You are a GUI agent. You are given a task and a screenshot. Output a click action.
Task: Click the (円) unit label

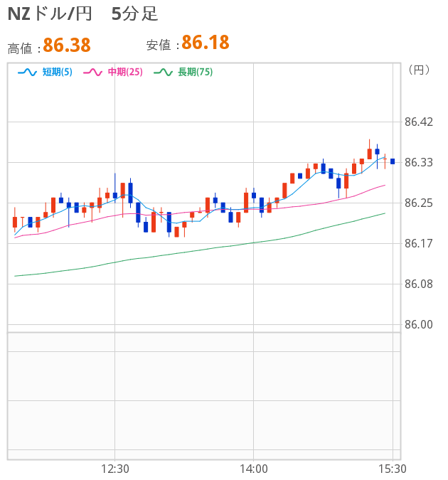pos(419,70)
